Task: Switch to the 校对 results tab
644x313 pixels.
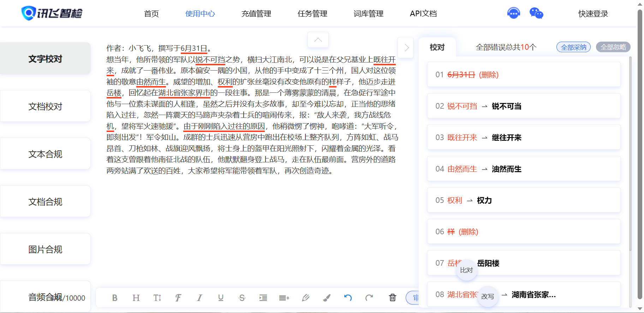Action: pyautogui.click(x=437, y=47)
